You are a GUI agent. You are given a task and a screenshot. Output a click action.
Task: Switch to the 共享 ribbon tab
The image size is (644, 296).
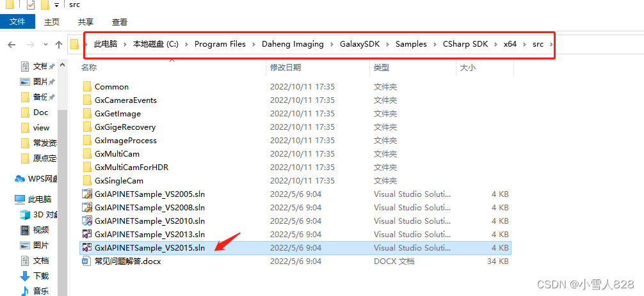click(x=85, y=22)
